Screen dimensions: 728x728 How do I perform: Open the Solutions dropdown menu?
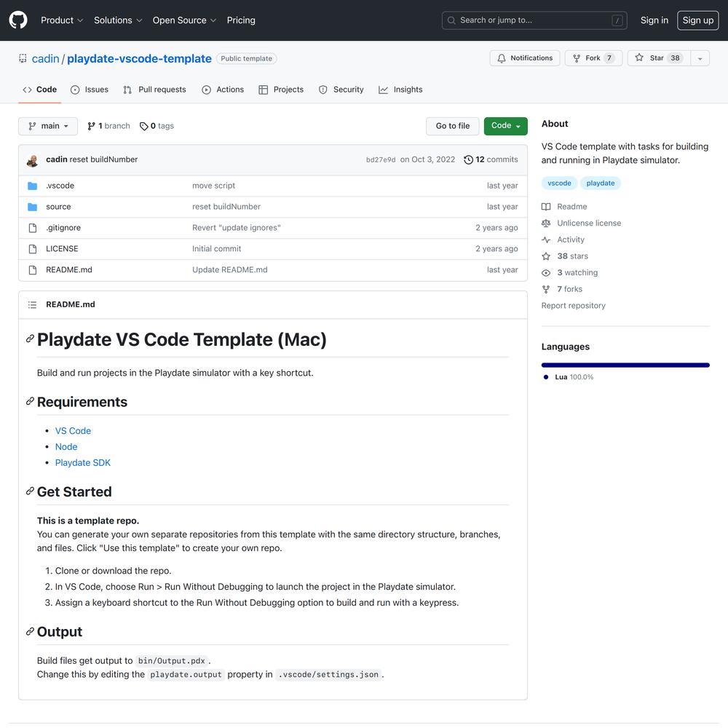coord(117,20)
